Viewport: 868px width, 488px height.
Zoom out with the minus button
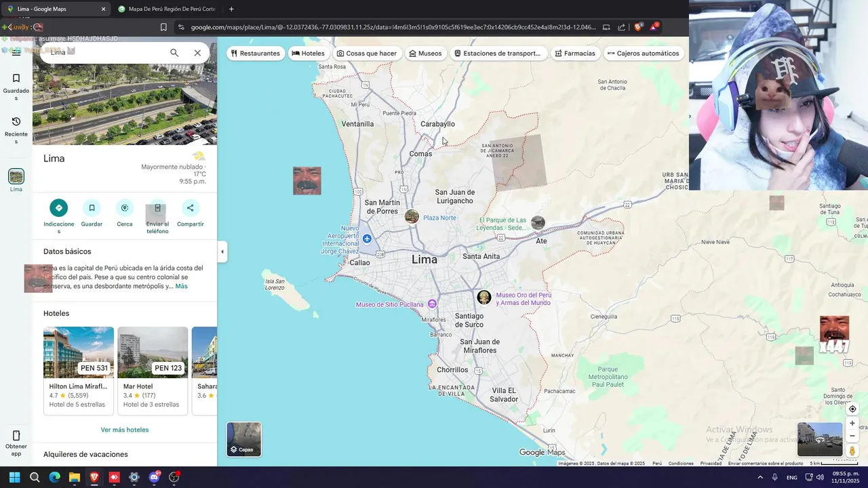852,436
